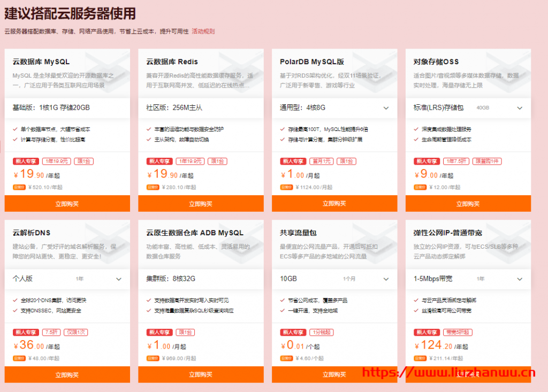Click 立即购买 under 云数据库 Redis
The image size is (548, 392).
pyautogui.click(x=201, y=204)
